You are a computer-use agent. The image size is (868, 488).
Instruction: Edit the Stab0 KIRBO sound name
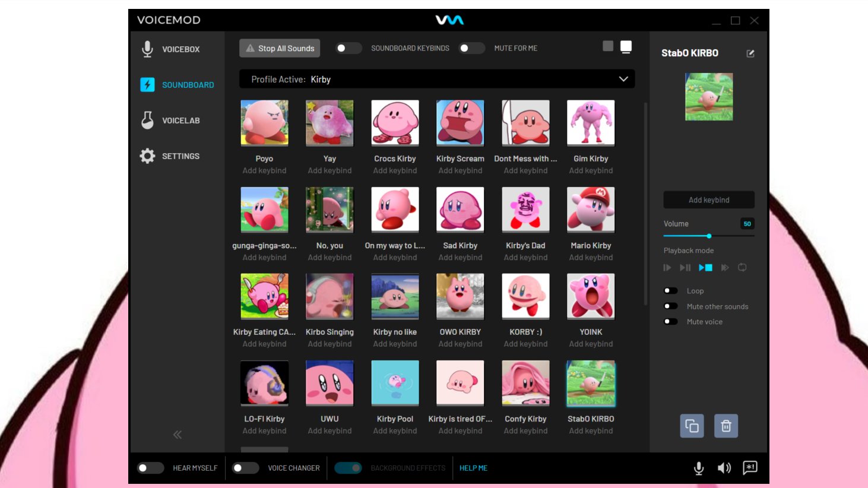click(750, 53)
